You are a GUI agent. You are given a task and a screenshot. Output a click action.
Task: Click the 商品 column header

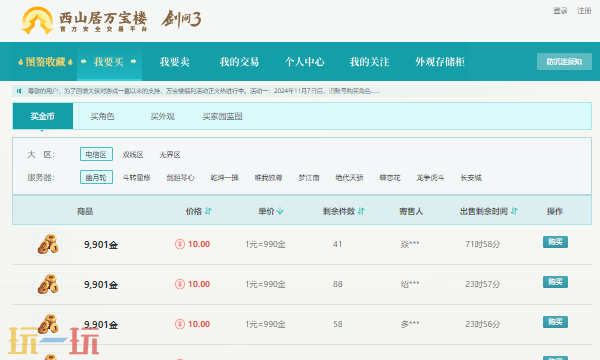tap(85, 211)
